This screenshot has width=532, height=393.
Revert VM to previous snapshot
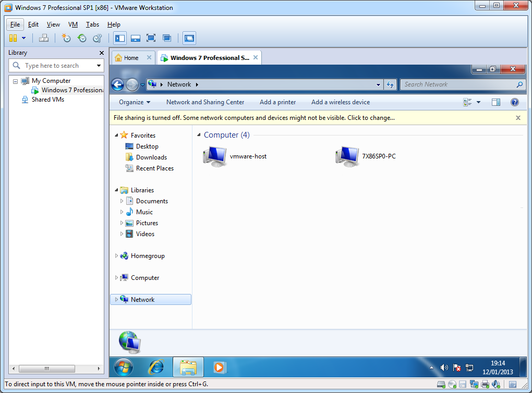[x=82, y=38]
